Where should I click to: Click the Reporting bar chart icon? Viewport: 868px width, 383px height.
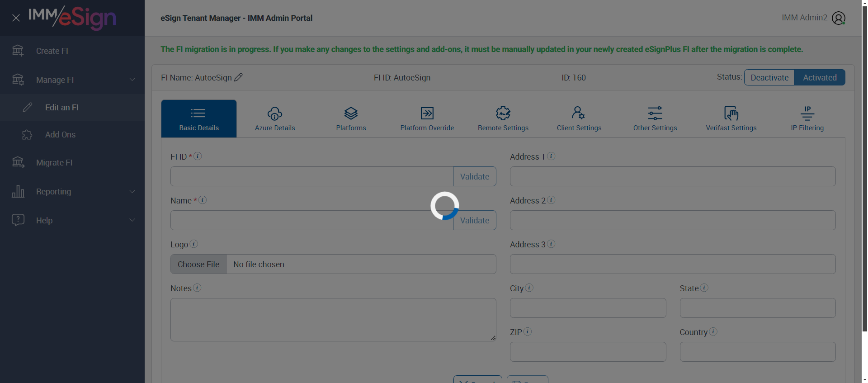tap(18, 191)
